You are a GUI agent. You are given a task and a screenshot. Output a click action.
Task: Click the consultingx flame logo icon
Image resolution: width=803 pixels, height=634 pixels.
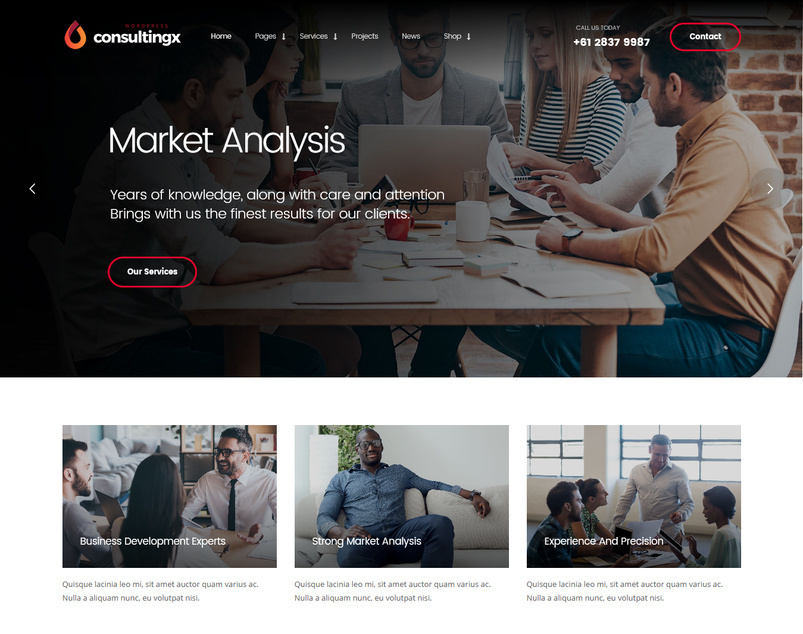75,35
